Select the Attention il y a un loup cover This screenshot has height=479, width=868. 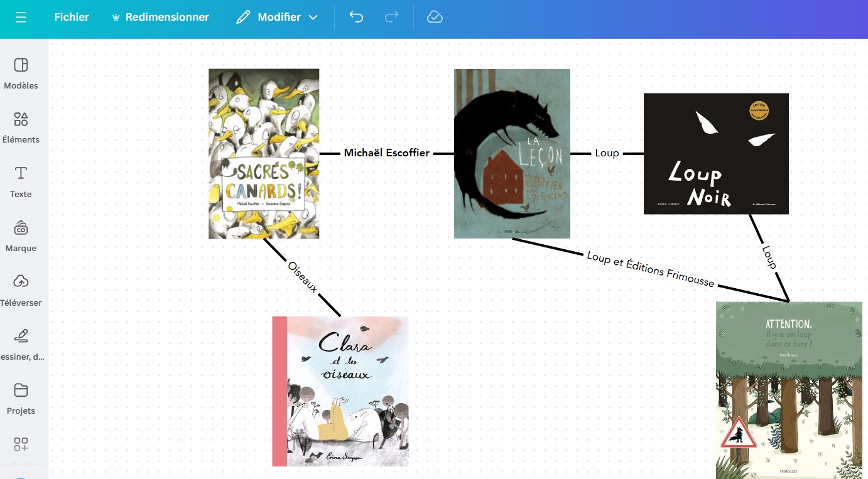(x=789, y=390)
